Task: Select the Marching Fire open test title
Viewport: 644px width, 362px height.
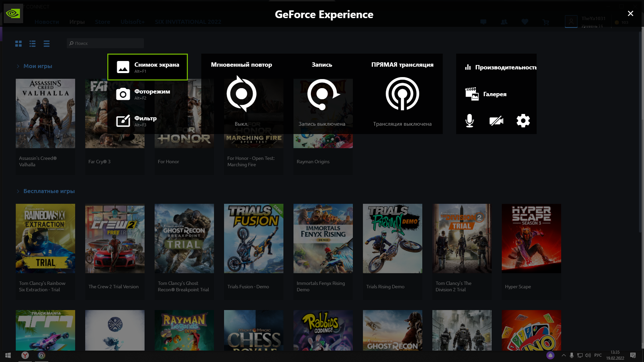Action: point(251,162)
